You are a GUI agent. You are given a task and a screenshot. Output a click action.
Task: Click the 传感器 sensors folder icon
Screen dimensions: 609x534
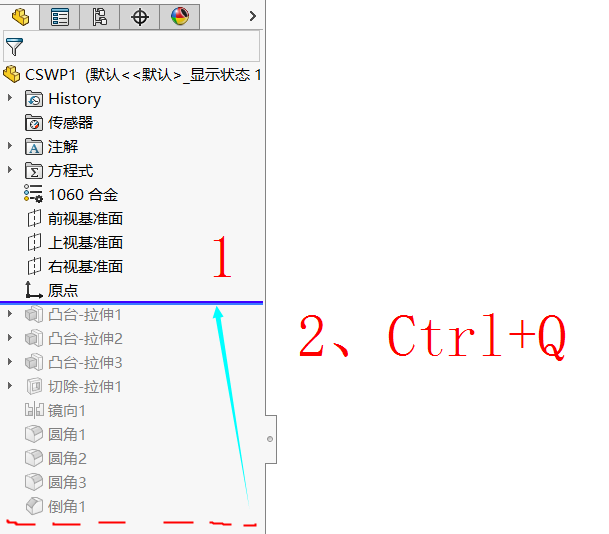pyautogui.click(x=34, y=123)
